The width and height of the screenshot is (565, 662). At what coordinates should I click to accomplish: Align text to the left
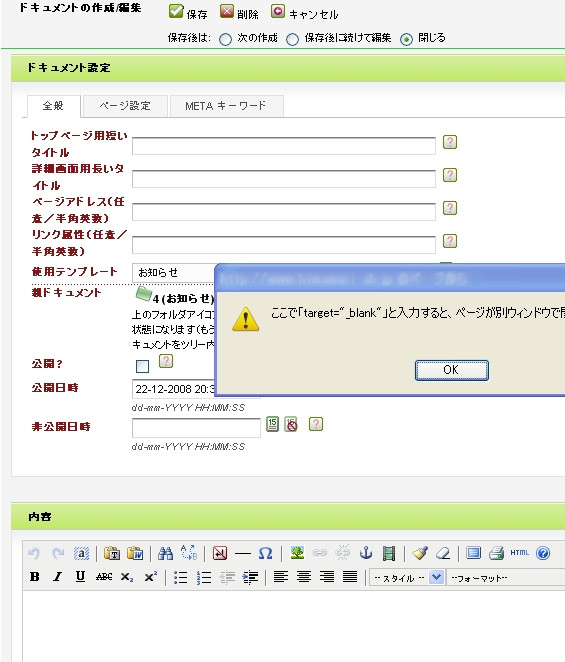281,577
